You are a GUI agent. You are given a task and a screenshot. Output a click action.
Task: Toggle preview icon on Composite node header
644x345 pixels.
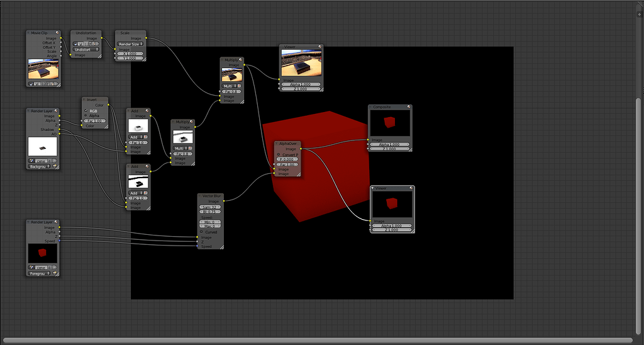pyautogui.click(x=409, y=107)
